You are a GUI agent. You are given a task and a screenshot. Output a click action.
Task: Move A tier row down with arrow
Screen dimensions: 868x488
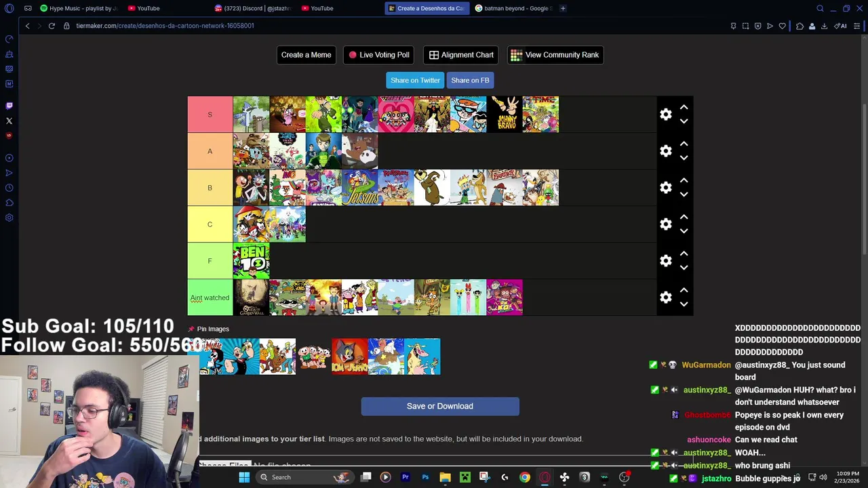click(x=684, y=158)
